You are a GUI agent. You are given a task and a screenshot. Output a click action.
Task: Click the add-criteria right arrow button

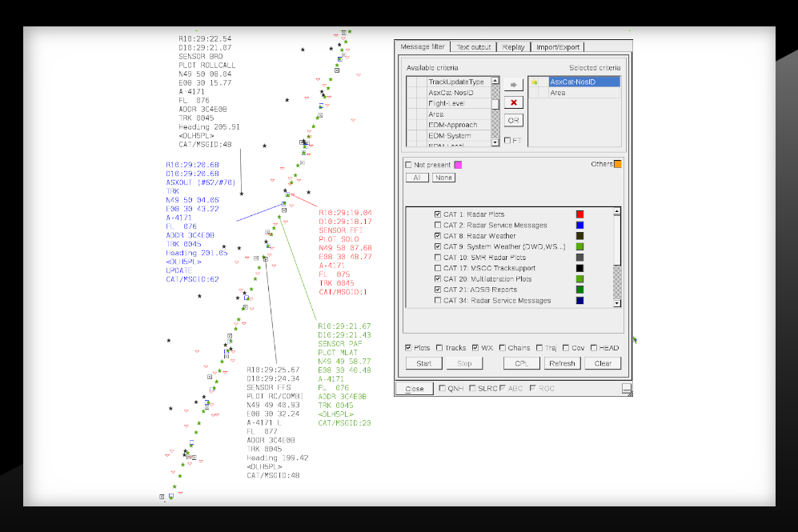tap(513, 85)
